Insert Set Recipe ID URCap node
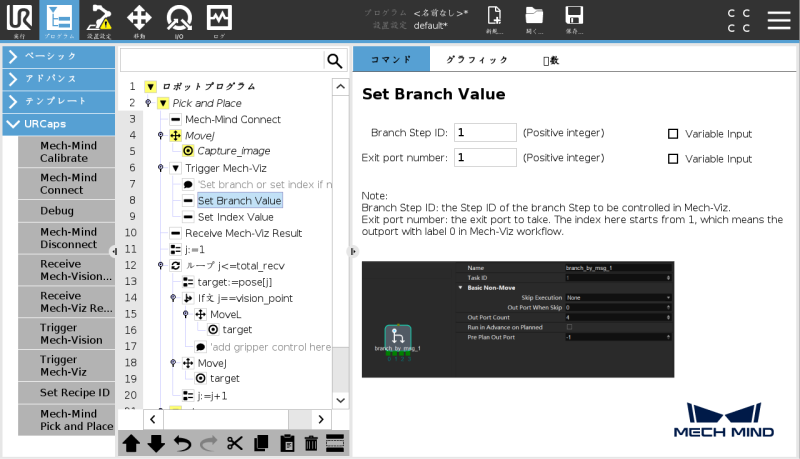800x459 pixels. (x=66, y=393)
